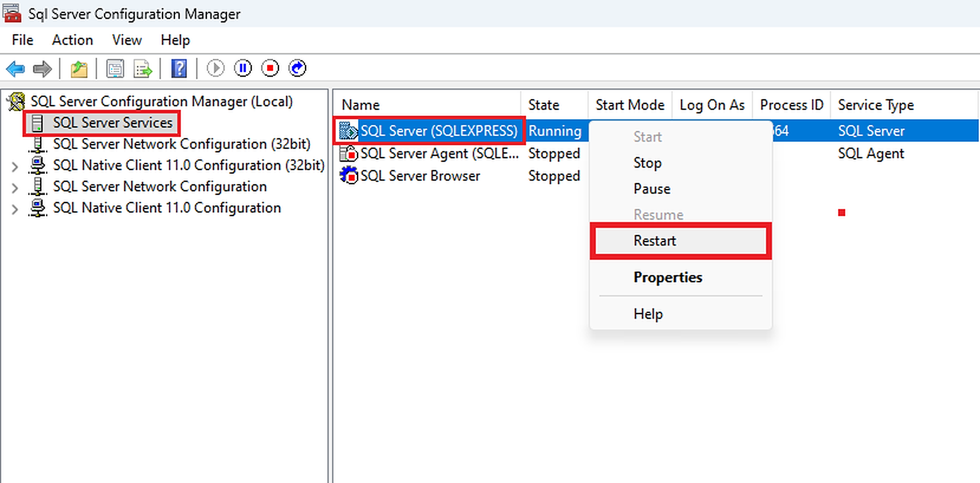This screenshot has width=980, height=483.
Task: Select SQL Native Client 11.0 Configuration label
Action: pyautogui.click(x=167, y=208)
